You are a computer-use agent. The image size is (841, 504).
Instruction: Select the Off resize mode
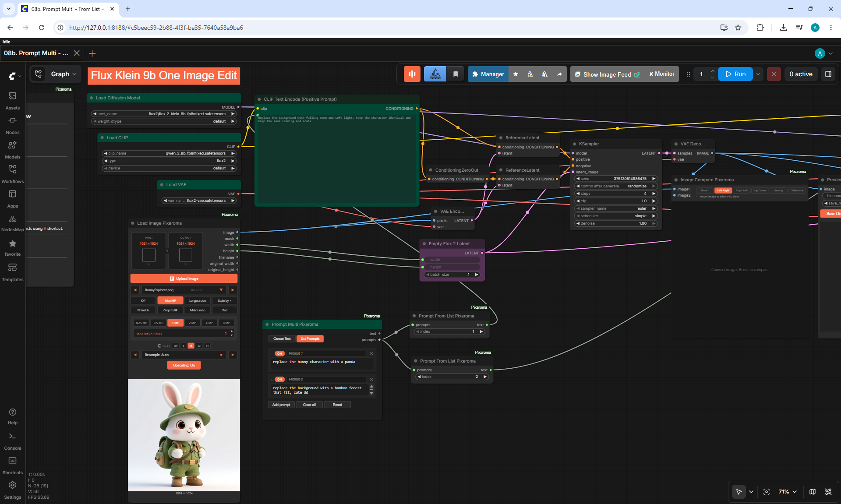[x=143, y=300]
